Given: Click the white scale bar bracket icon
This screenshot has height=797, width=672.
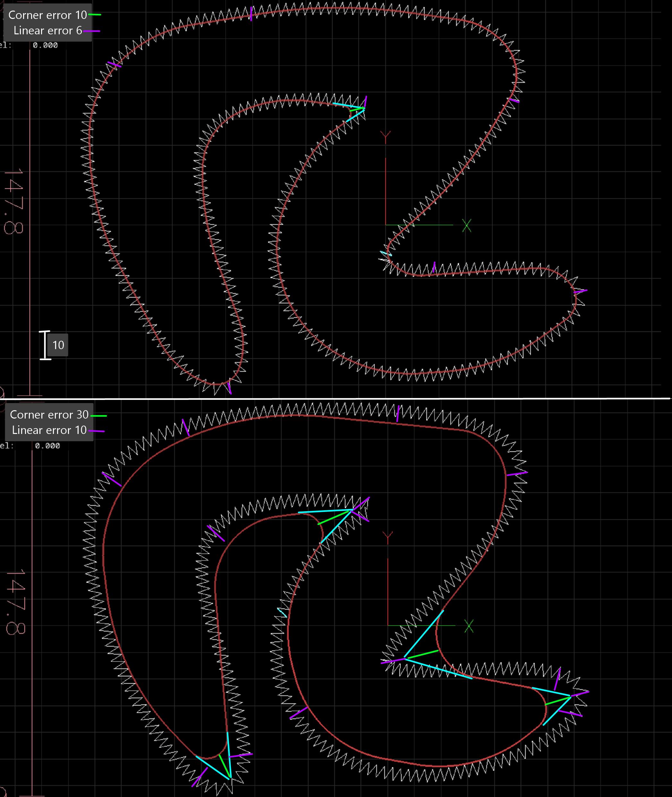Looking at the screenshot, I should point(45,345).
